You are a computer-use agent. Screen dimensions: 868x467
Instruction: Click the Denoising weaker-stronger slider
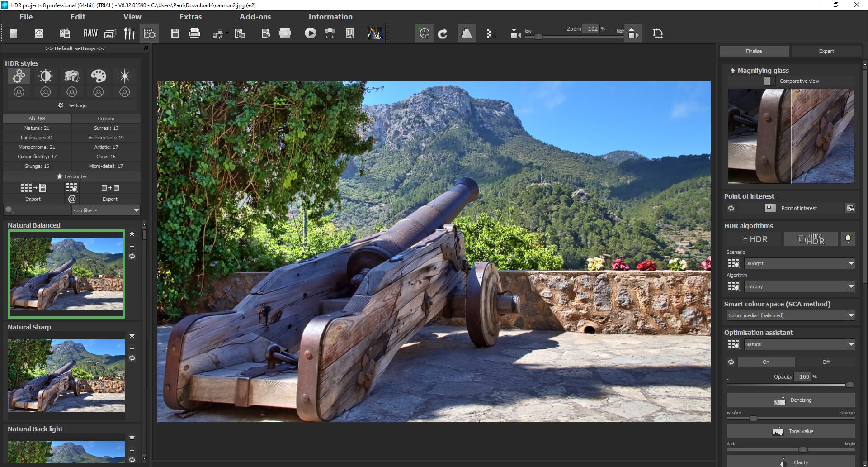[x=791, y=419]
